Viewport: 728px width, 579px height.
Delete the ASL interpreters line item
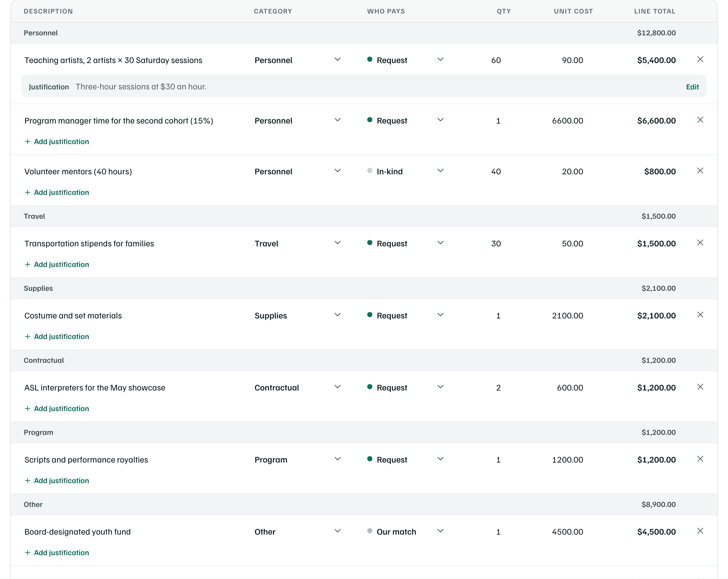[700, 387]
